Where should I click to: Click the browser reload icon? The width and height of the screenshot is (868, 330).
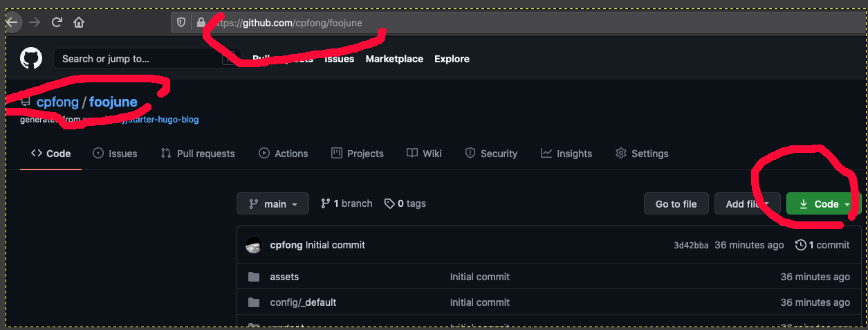click(x=57, y=22)
